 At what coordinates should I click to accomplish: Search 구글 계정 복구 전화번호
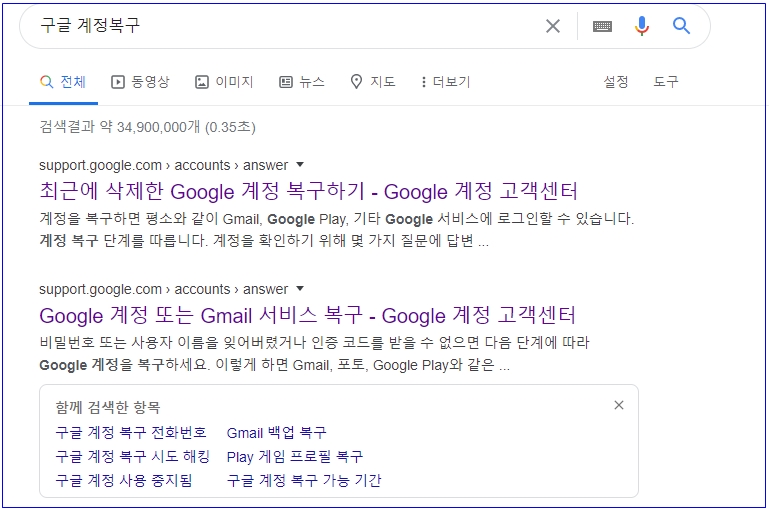point(131,433)
